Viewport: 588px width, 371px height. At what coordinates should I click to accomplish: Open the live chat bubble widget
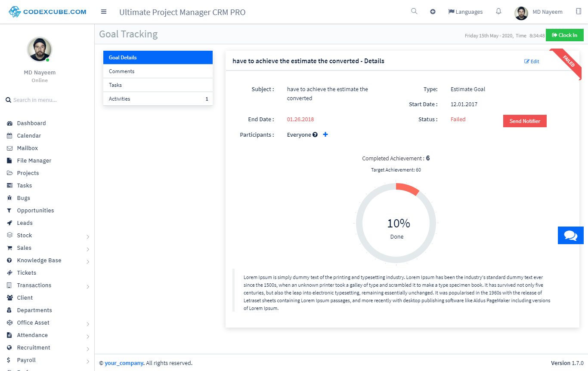click(570, 235)
